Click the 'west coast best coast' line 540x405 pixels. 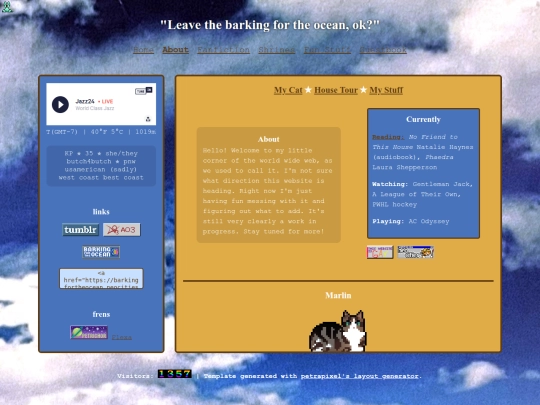[101, 178]
